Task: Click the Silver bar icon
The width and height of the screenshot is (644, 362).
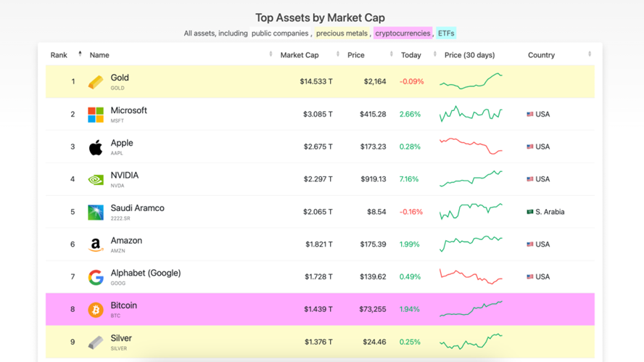Action: (x=96, y=342)
